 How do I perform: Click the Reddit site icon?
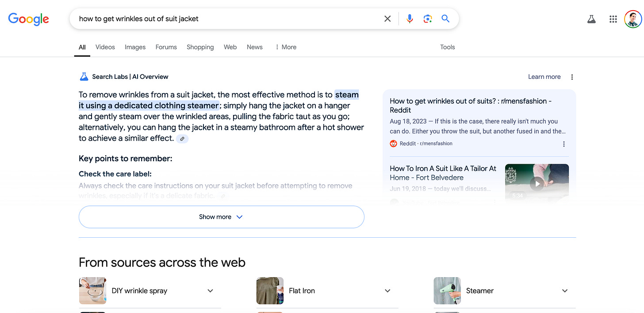point(393,143)
